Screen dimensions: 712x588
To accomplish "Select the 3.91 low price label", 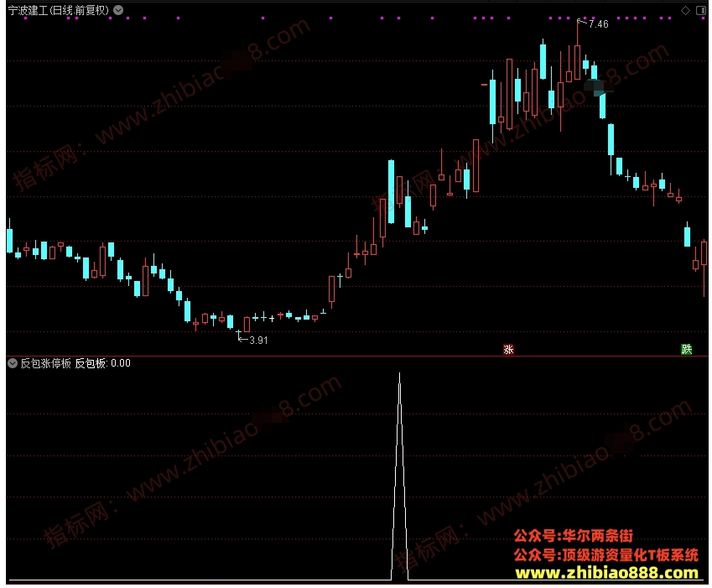I will tap(258, 340).
